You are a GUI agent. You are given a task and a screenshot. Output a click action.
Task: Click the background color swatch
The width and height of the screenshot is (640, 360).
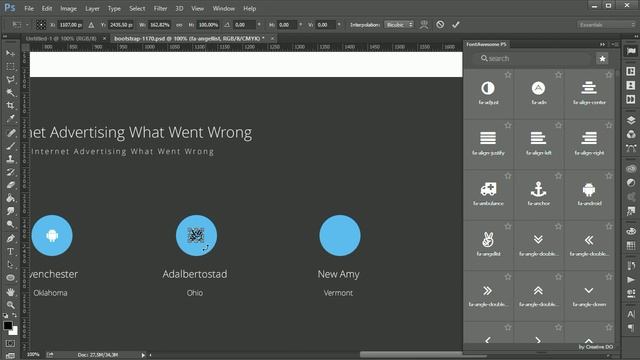(14, 330)
